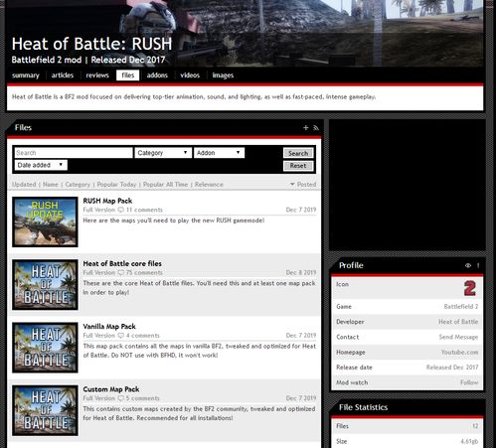496x448 pixels.
Task: Sort files by Name
Action: pyautogui.click(x=51, y=185)
